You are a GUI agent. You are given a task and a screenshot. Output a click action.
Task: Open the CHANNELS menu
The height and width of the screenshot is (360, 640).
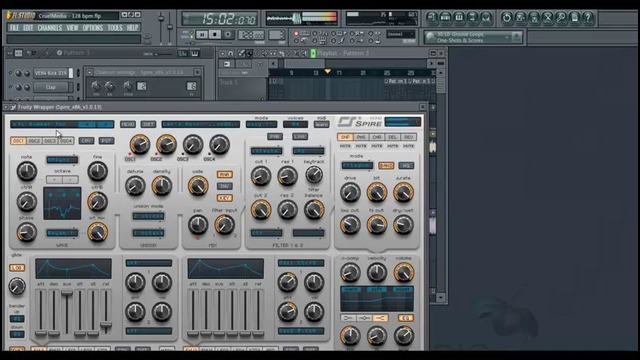coord(50,28)
